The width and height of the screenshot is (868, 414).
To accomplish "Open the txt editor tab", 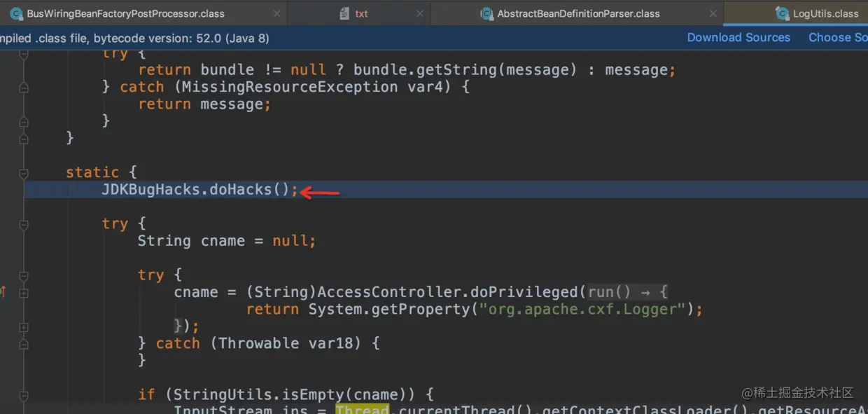I will coord(359,13).
